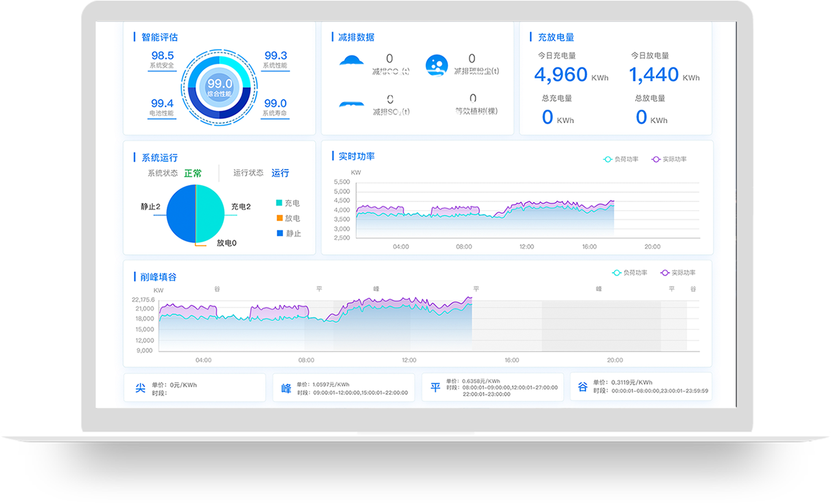Select the 尖 price tier icon

140,388
